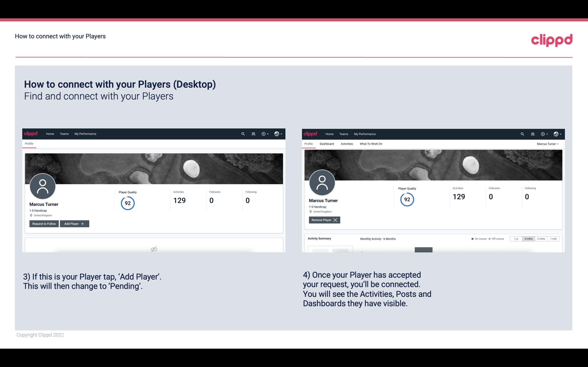588x367 pixels.
Task: Select the '3 mths' activity period option
Action: coord(541,238)
